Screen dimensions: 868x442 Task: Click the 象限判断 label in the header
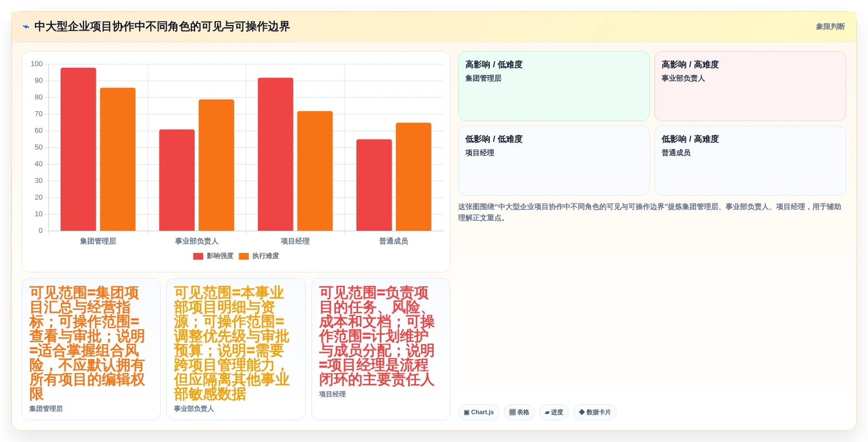[x=830, y=27]
